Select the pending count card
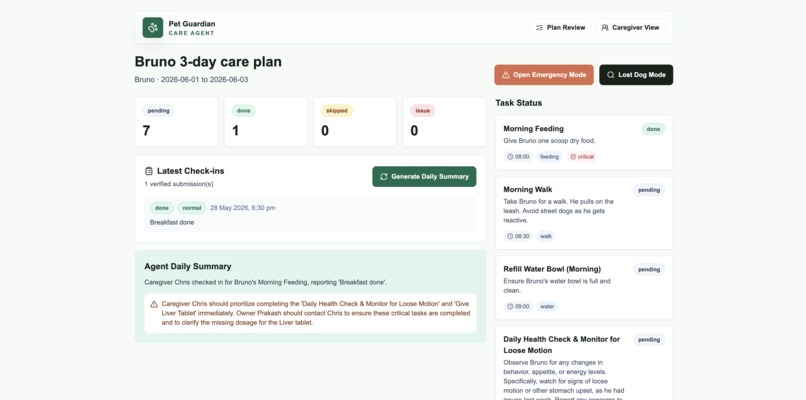Screen dimensions: 806x400 click(176, 122)
